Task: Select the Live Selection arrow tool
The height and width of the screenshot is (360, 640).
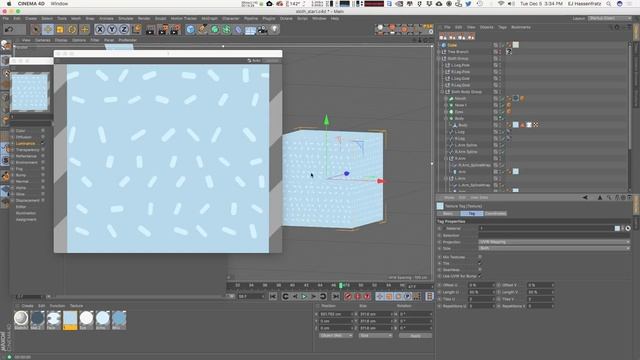Action: click(36, 29)
